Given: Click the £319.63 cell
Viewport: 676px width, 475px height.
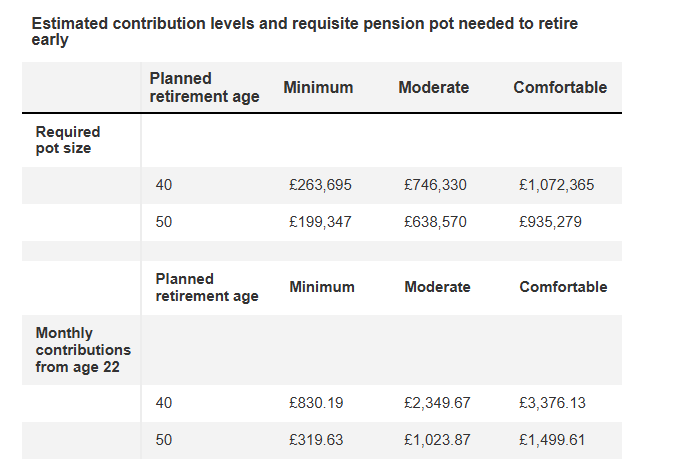Looking at the screenshot, I should click(316, 440).
